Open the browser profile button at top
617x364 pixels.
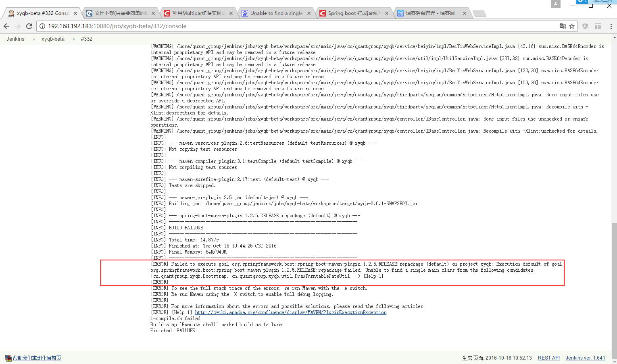click(556, 4)
